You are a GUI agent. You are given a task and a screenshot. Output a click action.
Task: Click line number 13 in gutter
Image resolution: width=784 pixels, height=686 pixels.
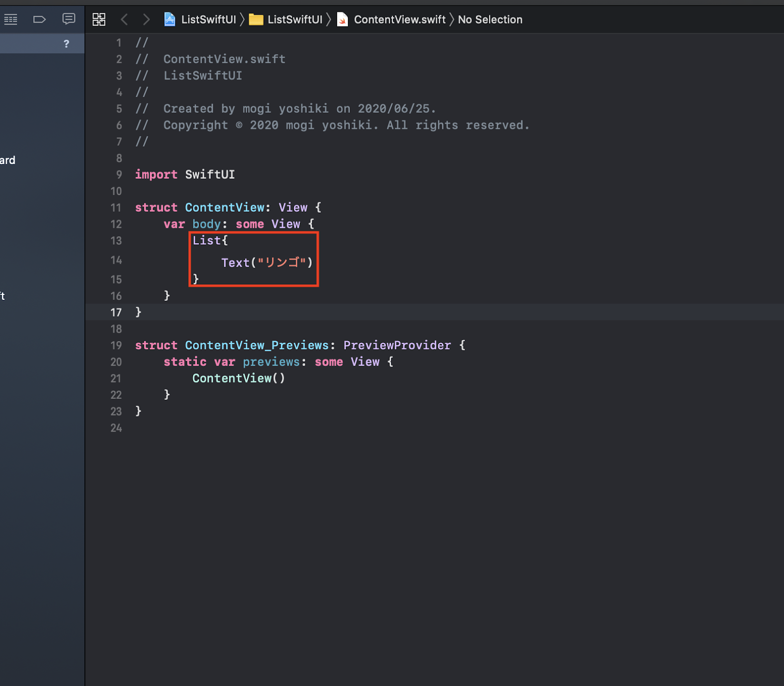pyautogui.click(x=116, y=241)
